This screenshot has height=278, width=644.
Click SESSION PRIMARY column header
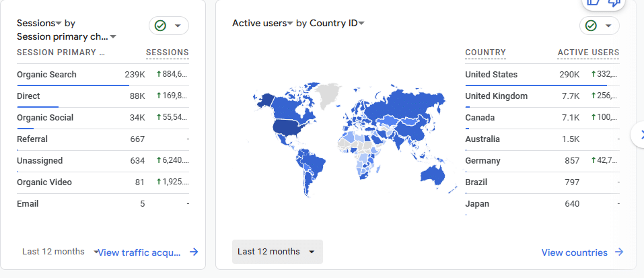coord(61,53)
